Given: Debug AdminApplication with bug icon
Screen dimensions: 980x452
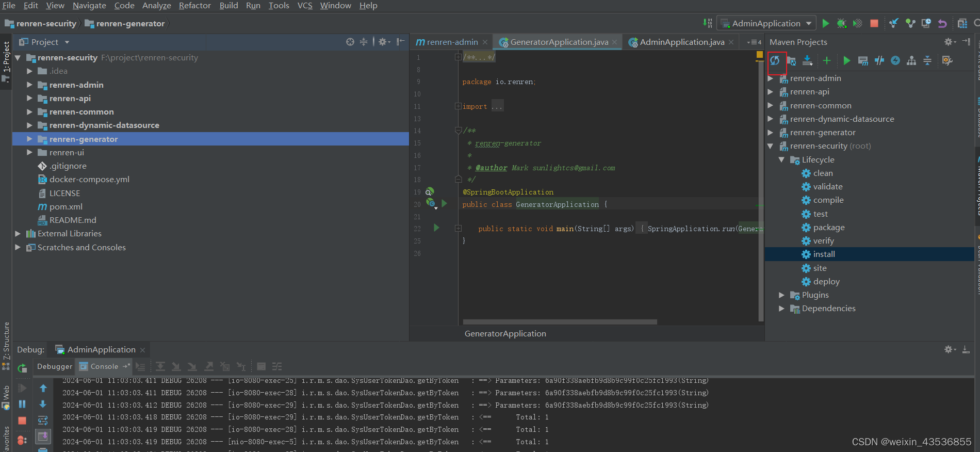Looking at the screenshot, I should (x=842, y=23).
